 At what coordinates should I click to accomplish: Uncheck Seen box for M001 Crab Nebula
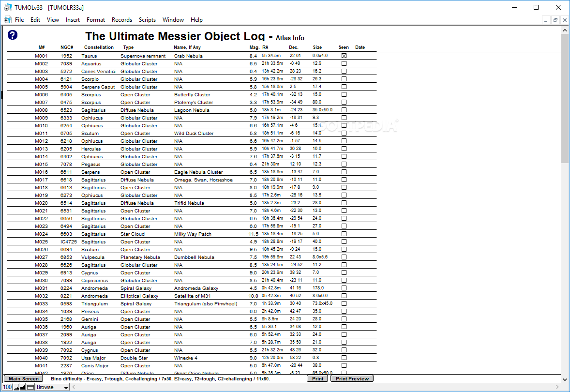(x=344, y=56)
